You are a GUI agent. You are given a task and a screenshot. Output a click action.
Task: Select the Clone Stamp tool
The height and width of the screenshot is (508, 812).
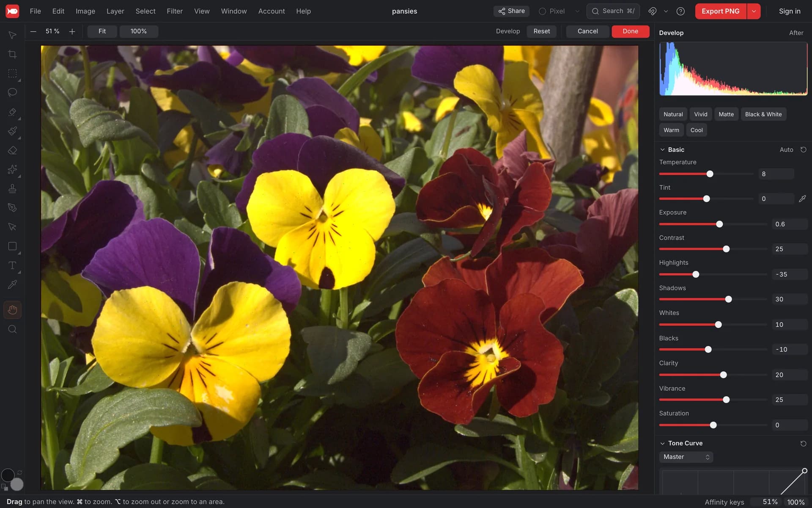coord(12,188)
